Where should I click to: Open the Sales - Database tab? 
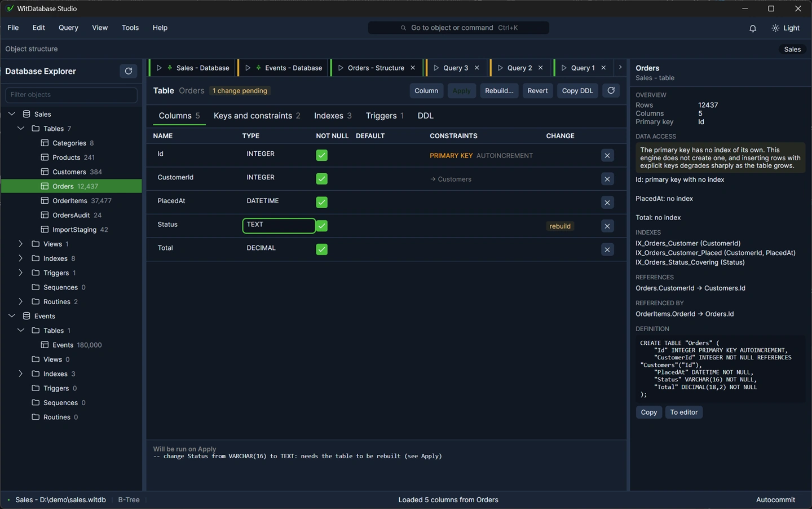(193, 68)
